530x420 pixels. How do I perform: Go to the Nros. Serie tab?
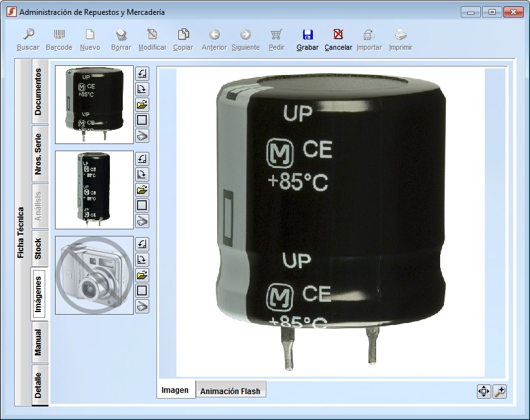pos(39,154)
